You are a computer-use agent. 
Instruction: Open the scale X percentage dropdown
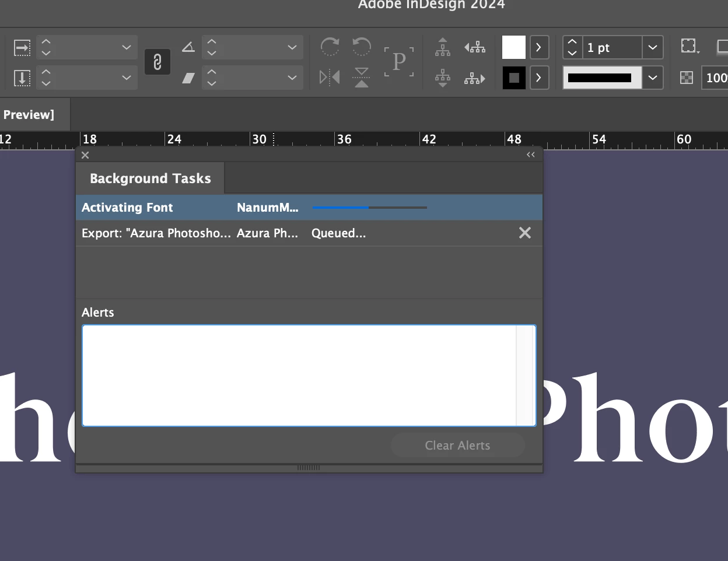(x=127, y=47)
